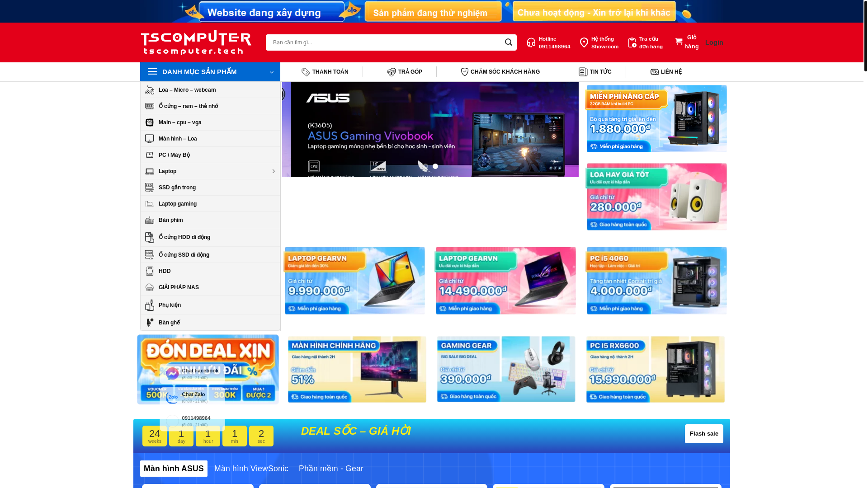The height and width of the screenshot is (488, 868).
Task: Select Ổ cứng SSD di động category
Action: (x=210, y=255)
